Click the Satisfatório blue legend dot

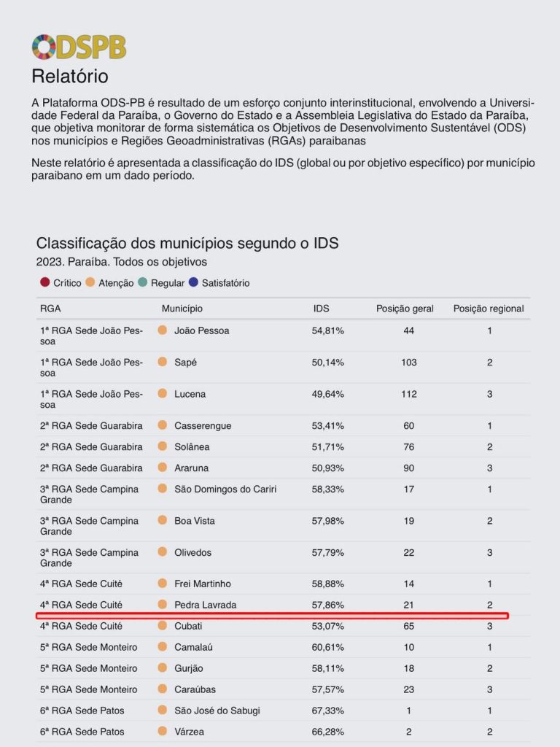[193, 282]
